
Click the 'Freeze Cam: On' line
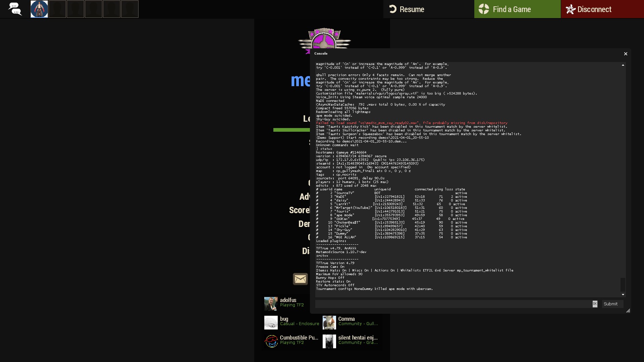[330, 267]
